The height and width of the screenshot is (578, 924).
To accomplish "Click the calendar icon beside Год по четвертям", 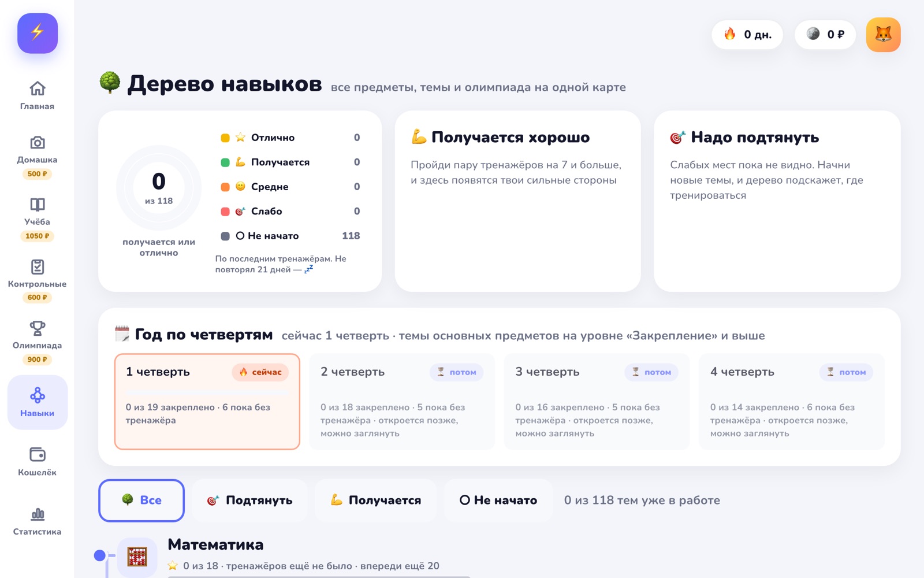I will coord(122,334).
